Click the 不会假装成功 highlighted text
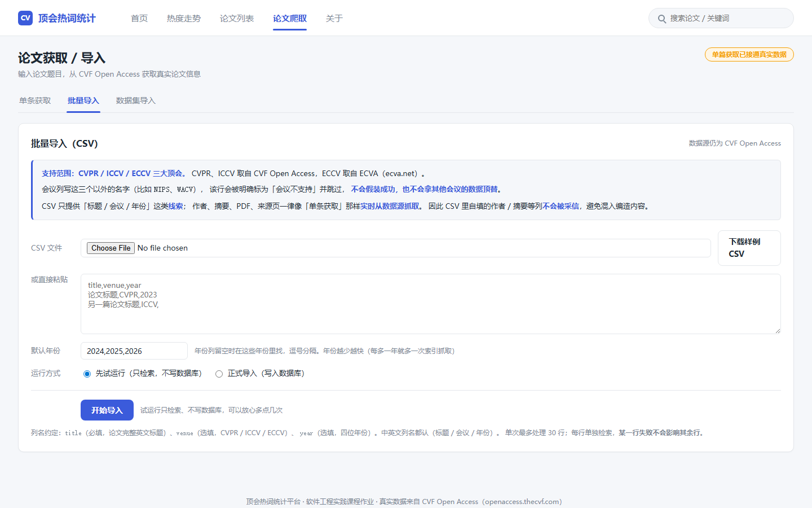 pos(373,189)
